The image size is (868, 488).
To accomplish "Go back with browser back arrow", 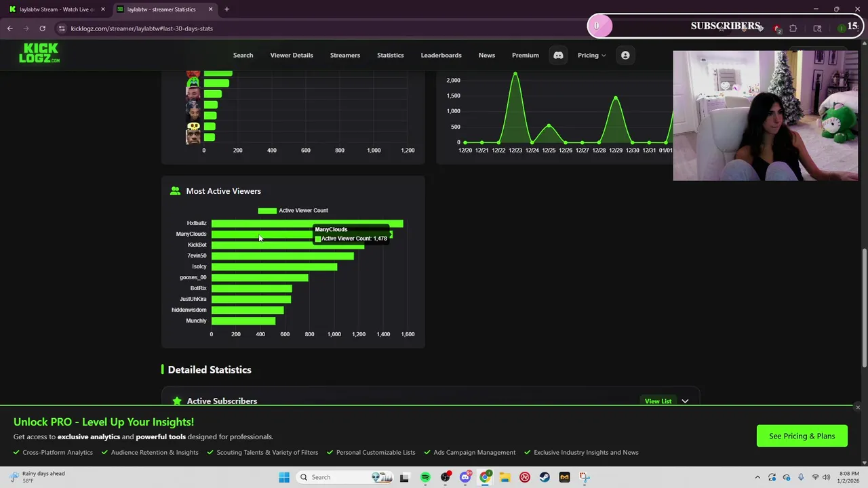I will (10, 28).
